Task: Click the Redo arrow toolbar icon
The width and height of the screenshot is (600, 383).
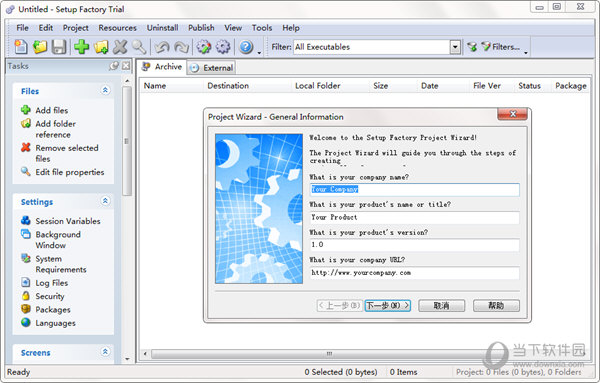Action: tap(181, 47)
